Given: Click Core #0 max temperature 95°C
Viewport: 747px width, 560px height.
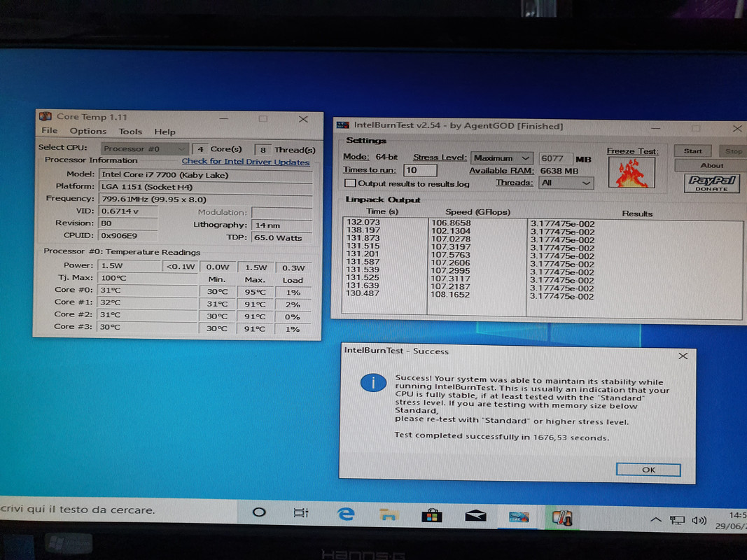Looking at the screenshot, I should (x=256, y=292).
